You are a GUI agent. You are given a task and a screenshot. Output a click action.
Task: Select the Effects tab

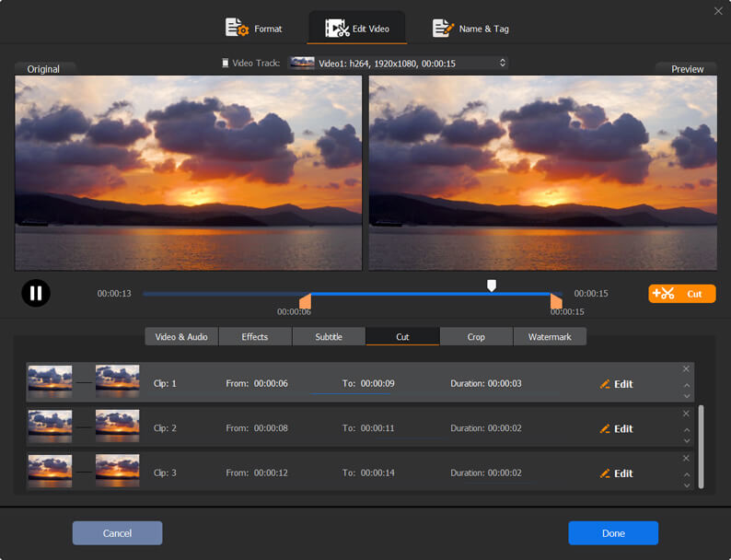pyautogui.click(x=255, y=337)
